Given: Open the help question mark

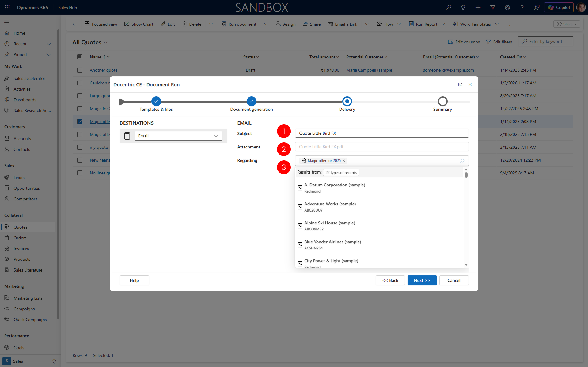Looking at the screenshot, I should pyautogui.click(x=522, y=7).
